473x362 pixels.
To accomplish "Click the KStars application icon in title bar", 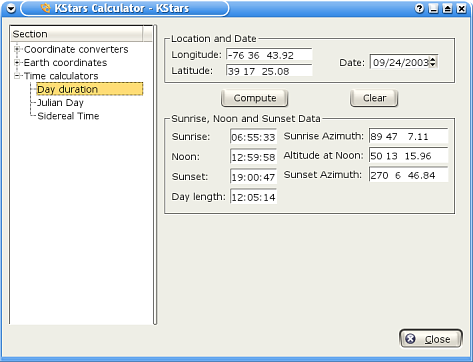I will click(45, 8).
